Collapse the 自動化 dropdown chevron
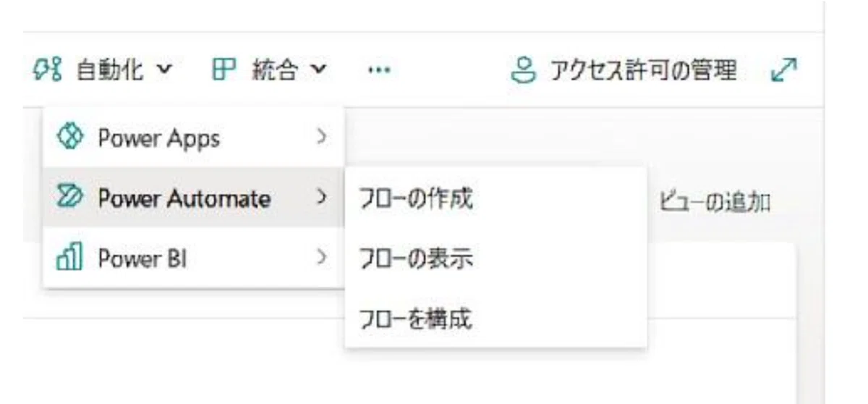 (x=165, y=70)
